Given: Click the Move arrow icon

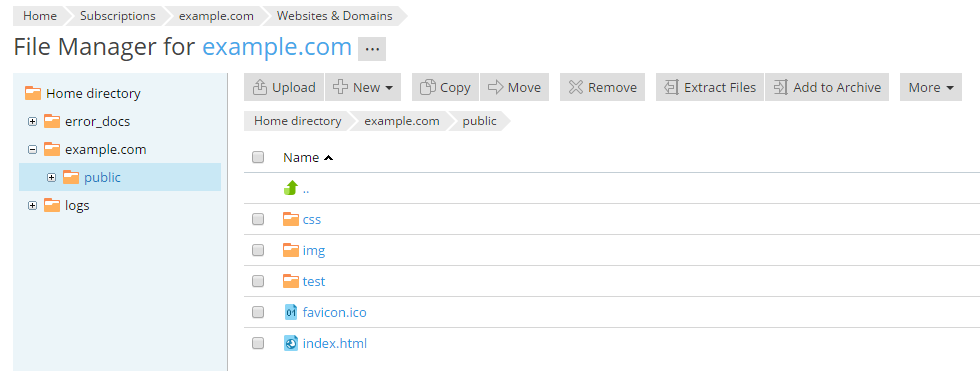Looking at the screenshot, I should pos(496,87).
